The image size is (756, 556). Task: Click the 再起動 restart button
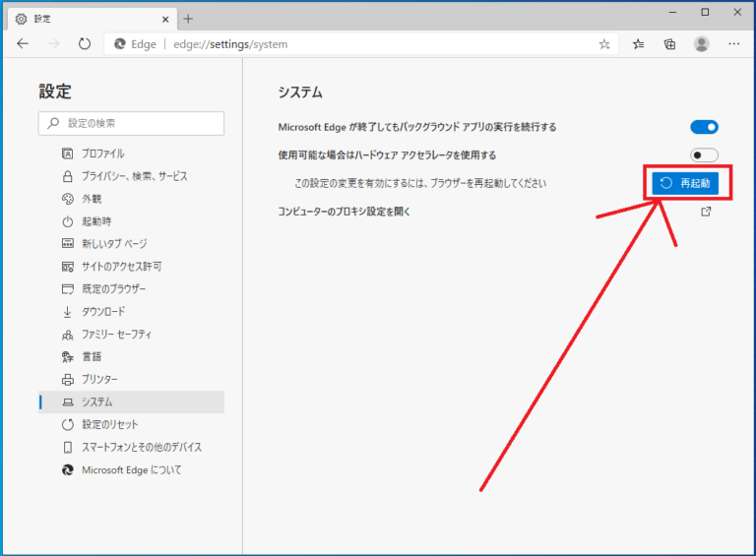click(x=685, y=183)
